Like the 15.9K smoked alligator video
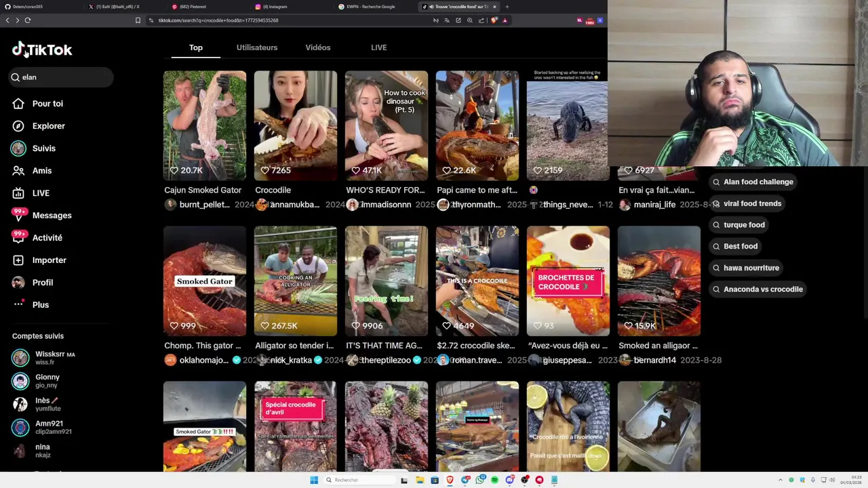The height and width of the screenshot is (488, 868). pos(629,326)
